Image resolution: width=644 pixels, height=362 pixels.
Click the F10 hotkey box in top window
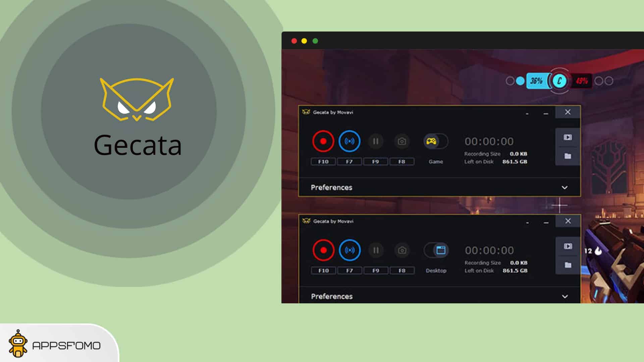tap(323, 162)
